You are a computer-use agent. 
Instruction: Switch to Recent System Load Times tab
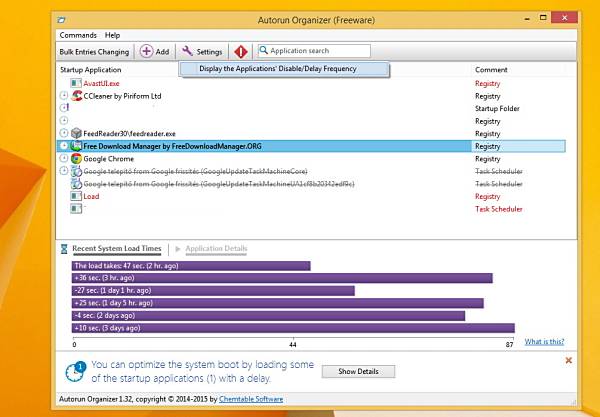117,249
